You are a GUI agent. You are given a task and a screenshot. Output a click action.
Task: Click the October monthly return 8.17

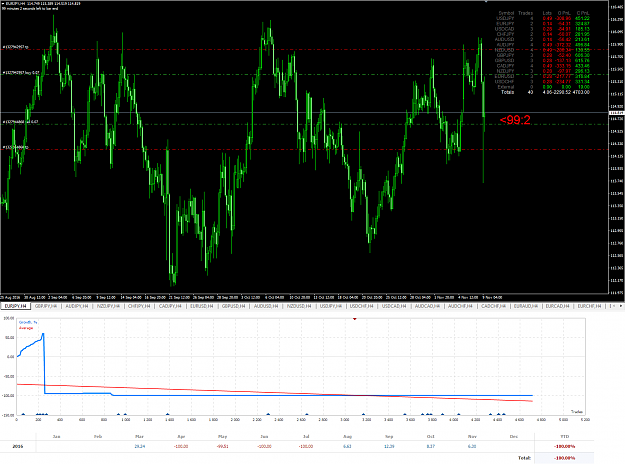(430, 446)
